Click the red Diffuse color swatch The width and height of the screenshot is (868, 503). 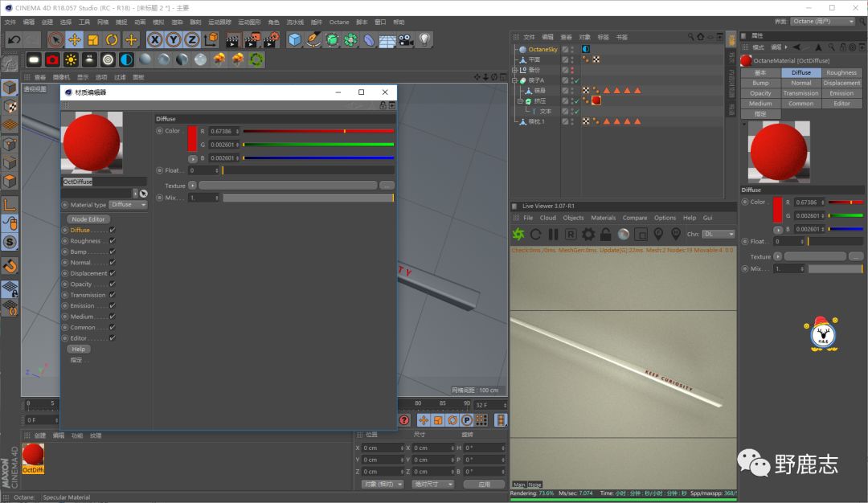coord(192,138)
